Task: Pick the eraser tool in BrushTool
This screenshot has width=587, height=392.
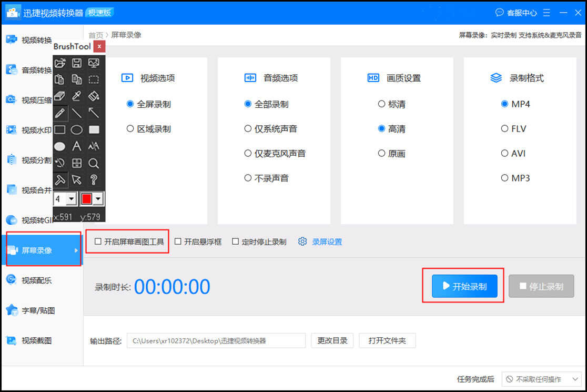Action: tap(60, 96)
